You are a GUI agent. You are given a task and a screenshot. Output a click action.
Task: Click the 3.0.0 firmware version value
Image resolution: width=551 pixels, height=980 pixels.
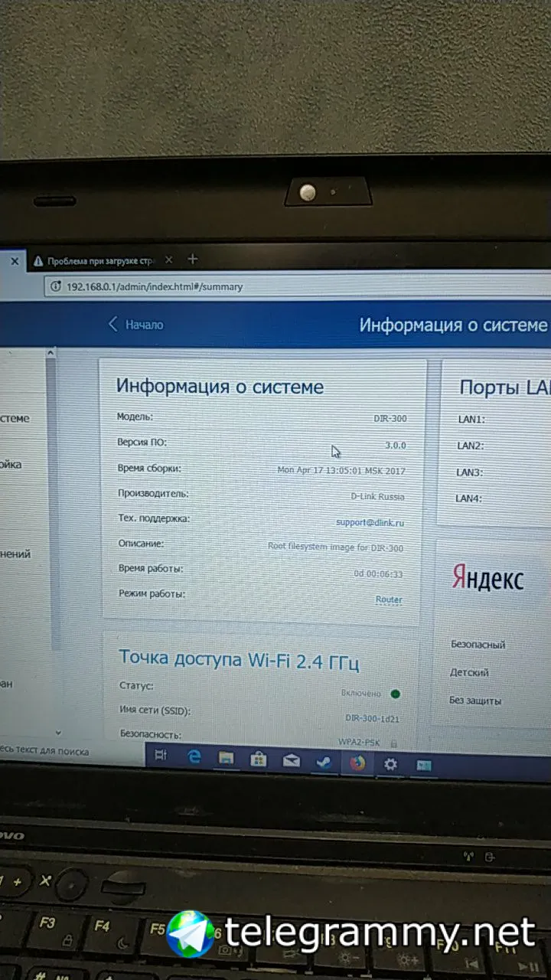coord(395,445)
